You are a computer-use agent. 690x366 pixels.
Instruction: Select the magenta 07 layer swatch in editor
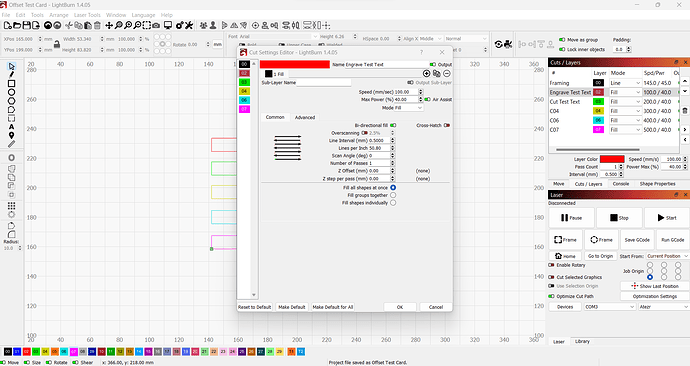(x=244, y=109)
